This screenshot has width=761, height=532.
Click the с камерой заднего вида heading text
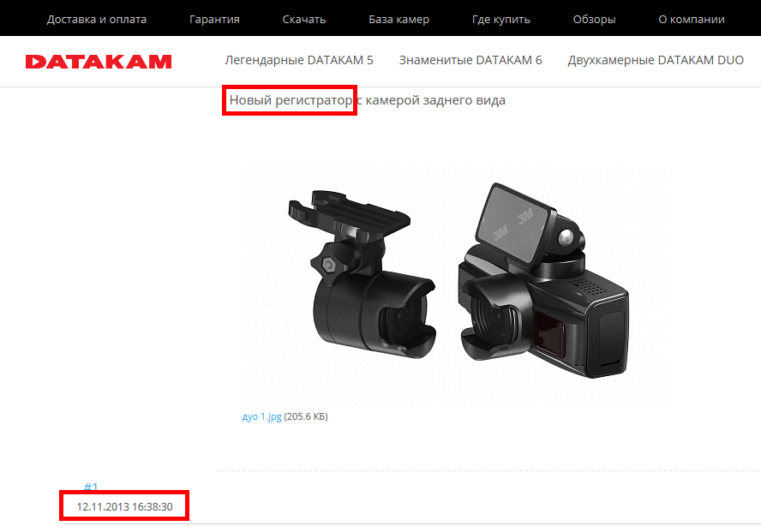tap(431, 100)
